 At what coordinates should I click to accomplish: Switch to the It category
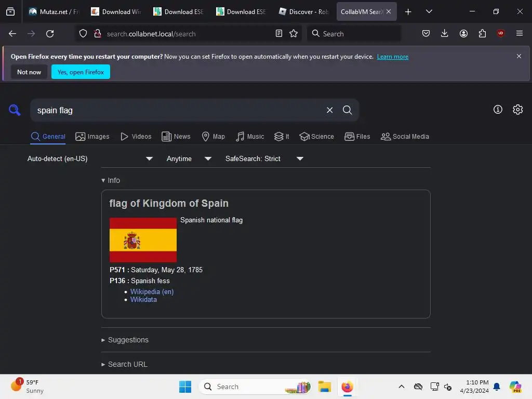coord(282,137)
